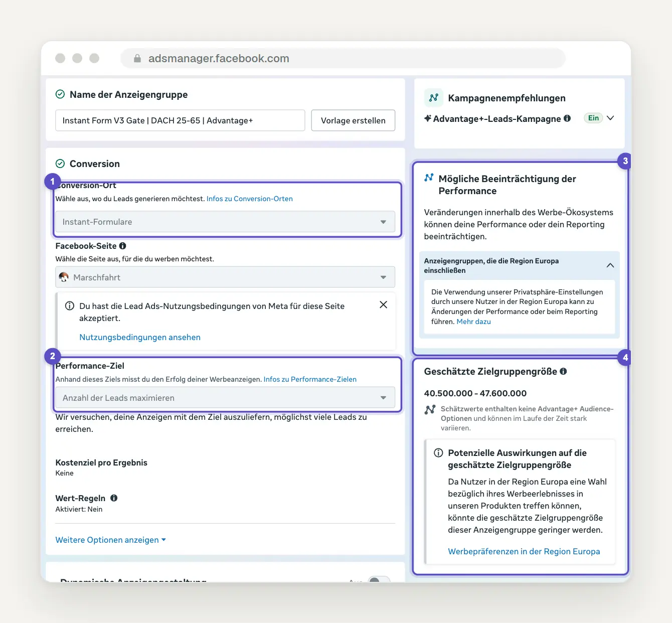Click the adsmanager.facebook.com address bar
Screen dimensions: 672x623
[343, 58]
